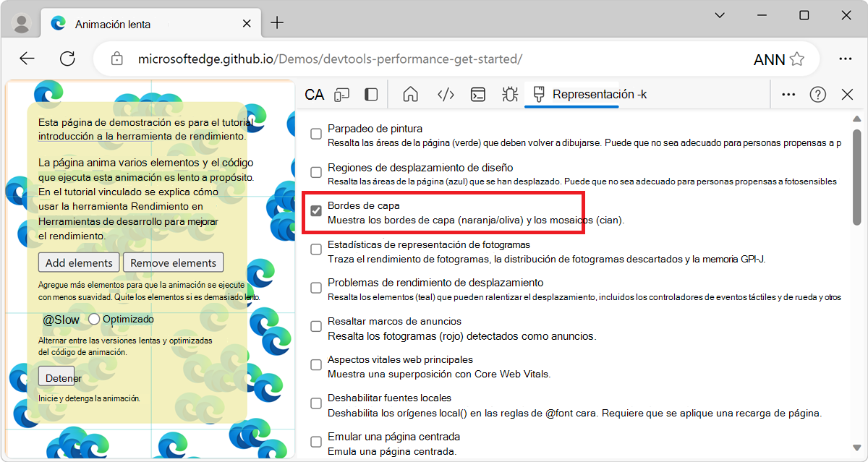
Task: Click the Detener button
Action: [56, 376]
